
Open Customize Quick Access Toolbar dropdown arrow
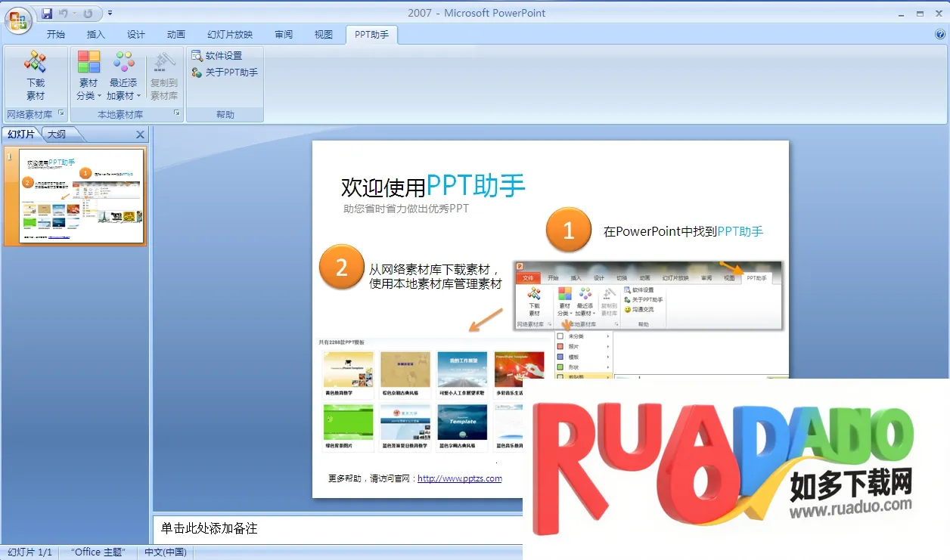[110, 13]
